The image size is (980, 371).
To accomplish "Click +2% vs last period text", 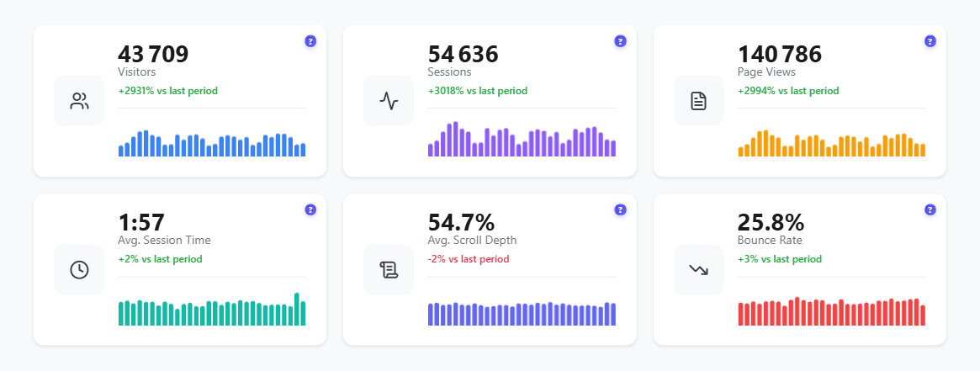I will tap(160, 258).
